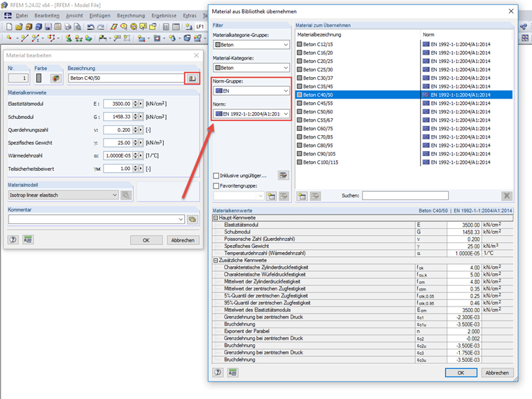Screen dimensions: 532x399
Task: Click nodal support tool icon
Action: (x=69, y=38)
